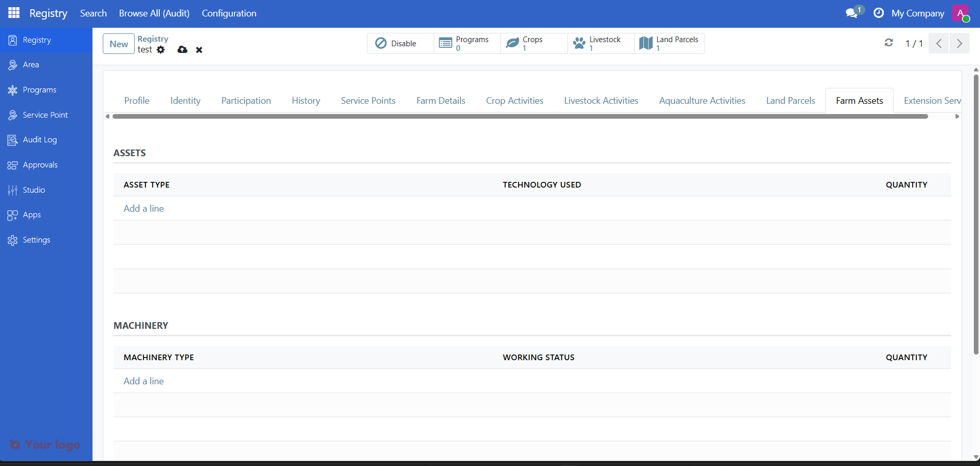Open the record actions gear icon
This screenshot has width=980, height=466.
click(x=161, y=50)
